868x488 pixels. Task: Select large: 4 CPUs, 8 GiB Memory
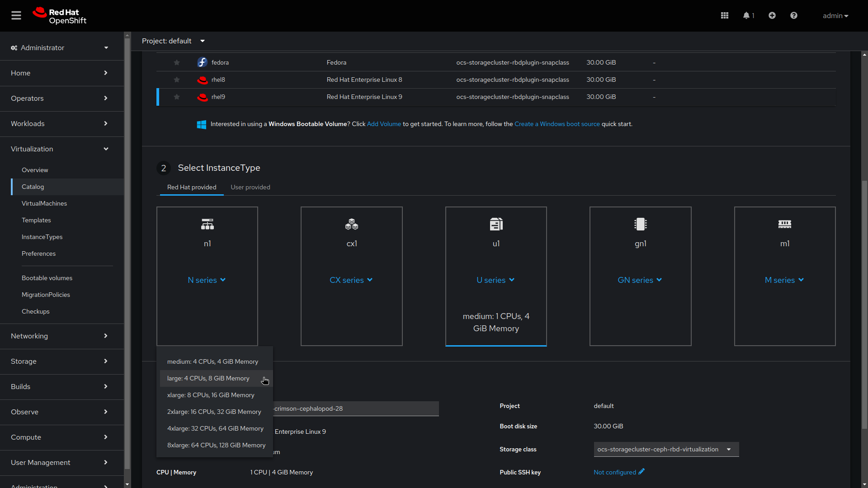208,378
